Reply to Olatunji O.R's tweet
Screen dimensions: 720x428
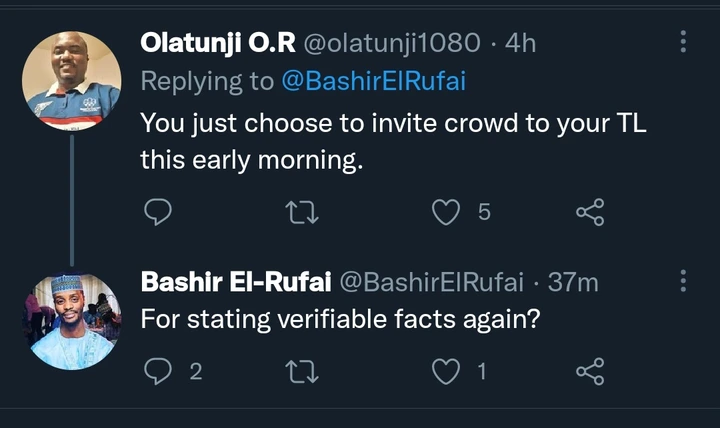click(158, 211)
